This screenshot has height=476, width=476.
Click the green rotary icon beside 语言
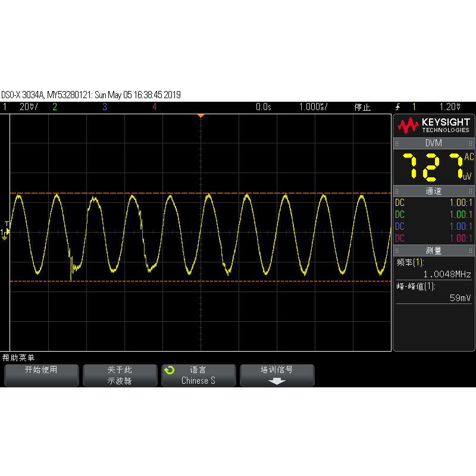[x=170, y=370]
